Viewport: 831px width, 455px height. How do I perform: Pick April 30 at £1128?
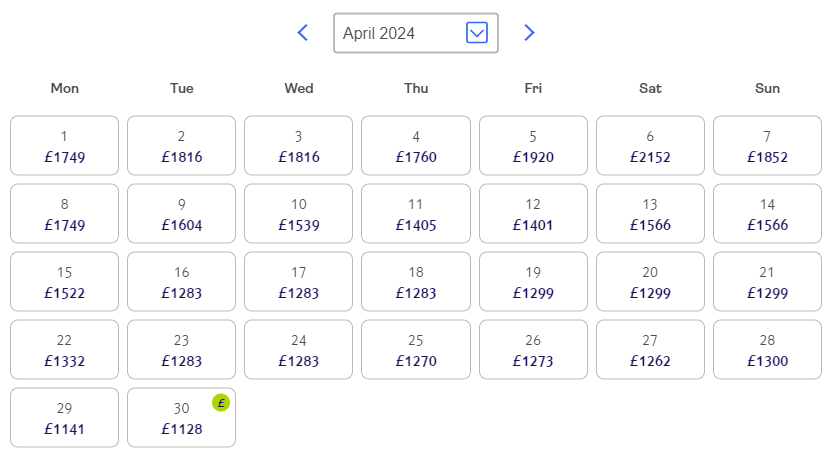point(181,417)
